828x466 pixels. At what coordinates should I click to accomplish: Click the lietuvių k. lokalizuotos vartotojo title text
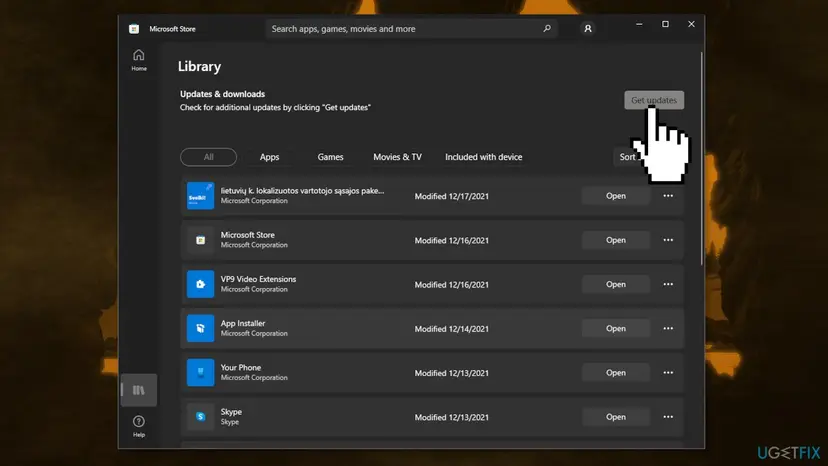[302, 191]
